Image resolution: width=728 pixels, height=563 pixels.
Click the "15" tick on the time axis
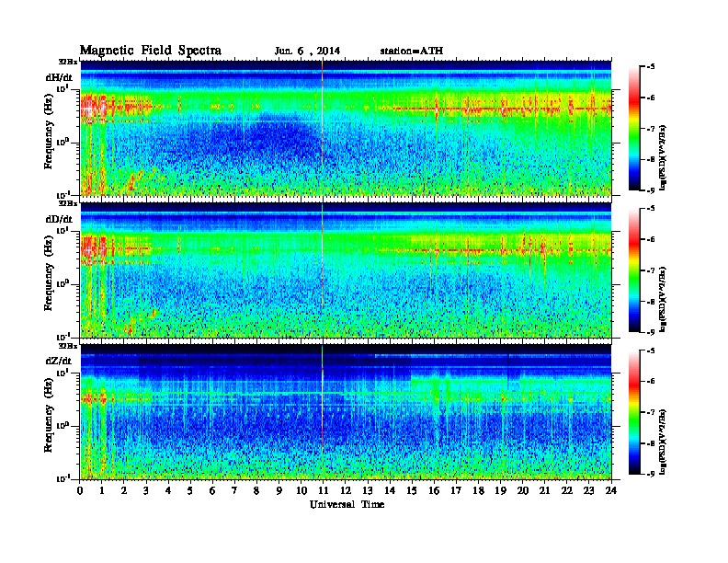click(x=413, y=491)
